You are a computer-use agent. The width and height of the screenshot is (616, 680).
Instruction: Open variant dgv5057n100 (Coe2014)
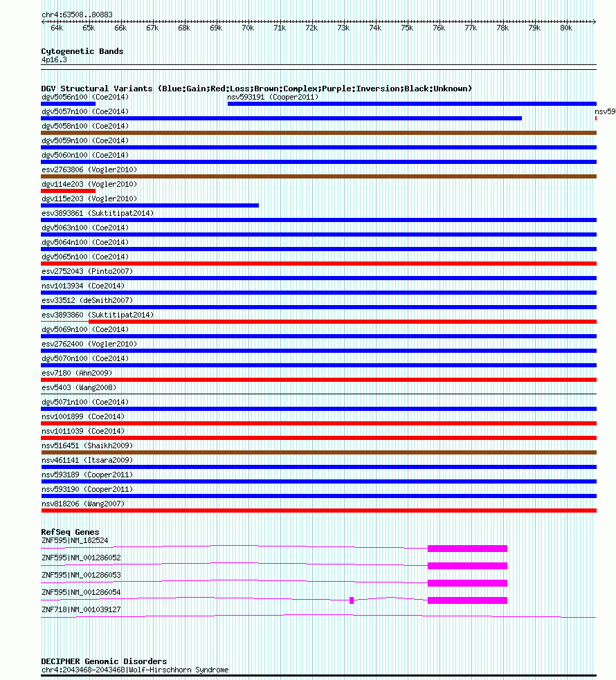pyautogui.click(x=85, y=111)
